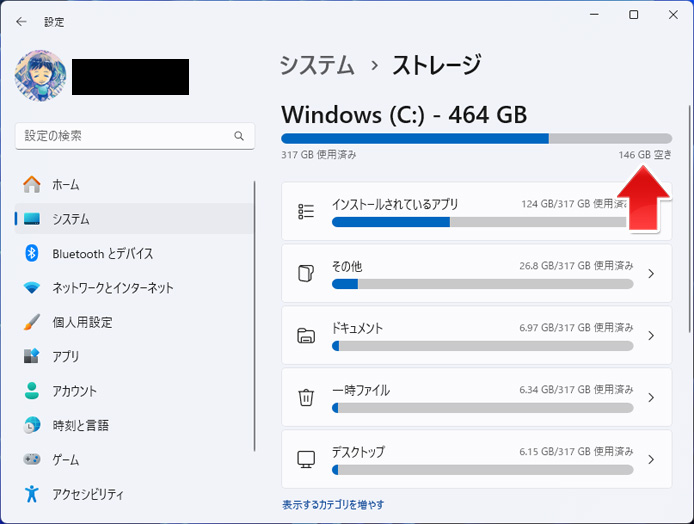Open the アプリ sidebar icon

point(31,356)
